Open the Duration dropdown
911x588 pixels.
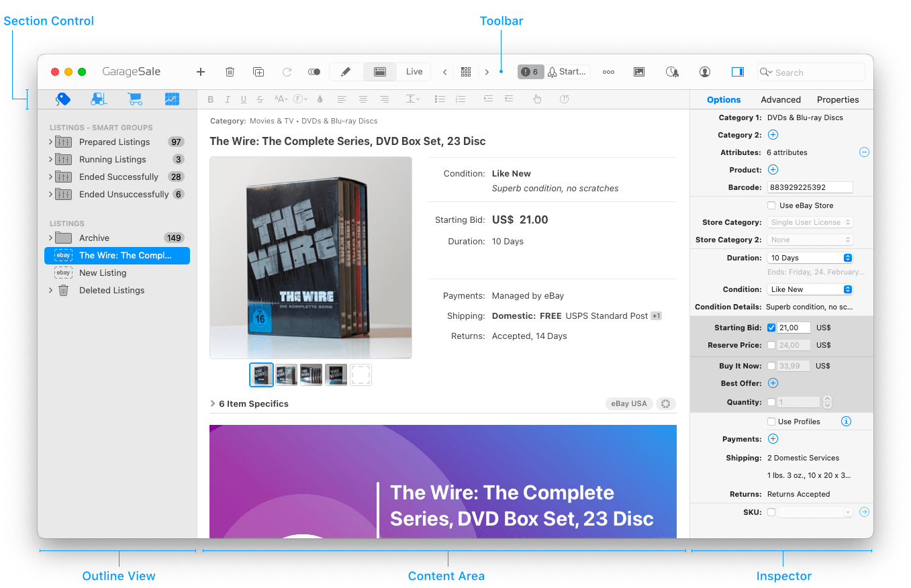[x=809, y=258]
